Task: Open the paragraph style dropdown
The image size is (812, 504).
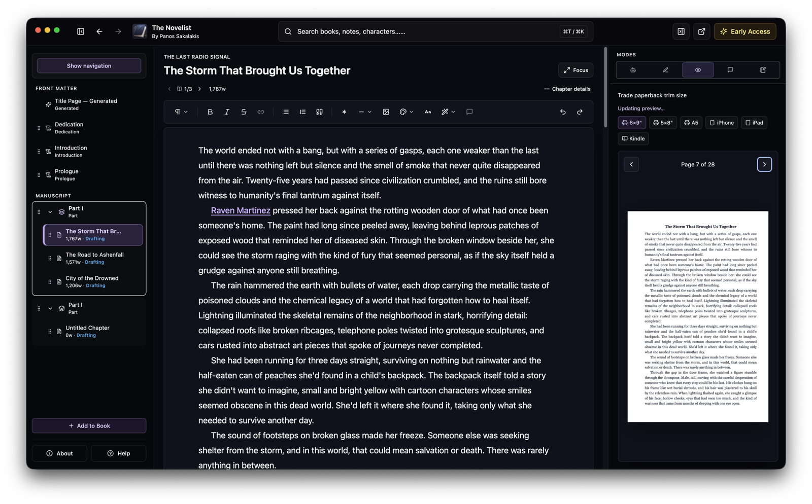Action: pyautogui.click(x=181, y=112)
